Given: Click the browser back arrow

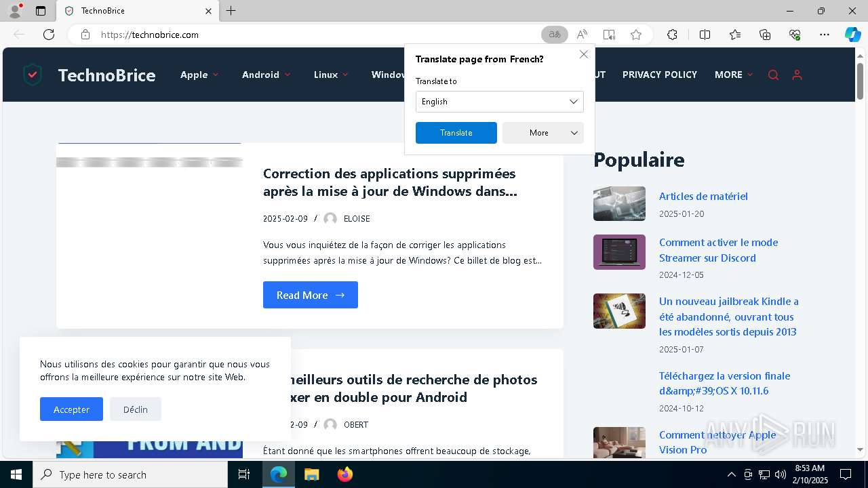Looking at the screenshot, I should click(19, 35).
